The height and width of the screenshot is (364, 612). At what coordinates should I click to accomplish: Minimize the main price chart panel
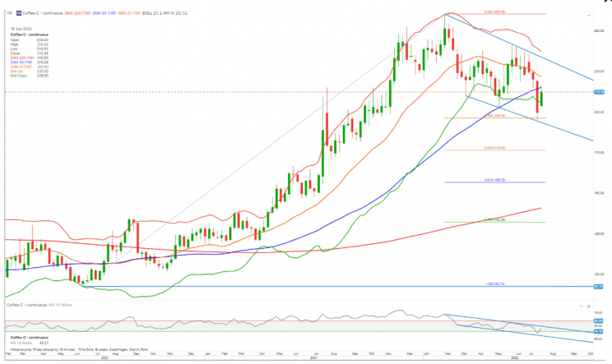click(x=589, y=15)
